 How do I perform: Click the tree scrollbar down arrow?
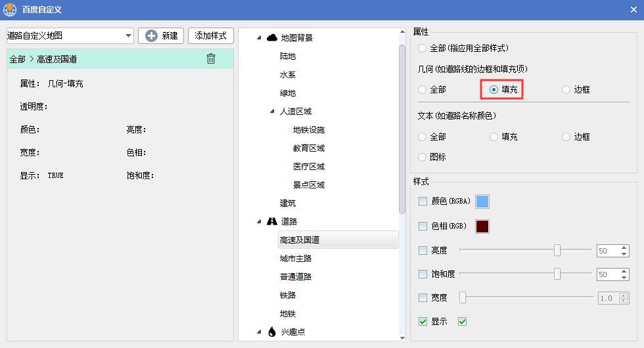pos(402,337)
